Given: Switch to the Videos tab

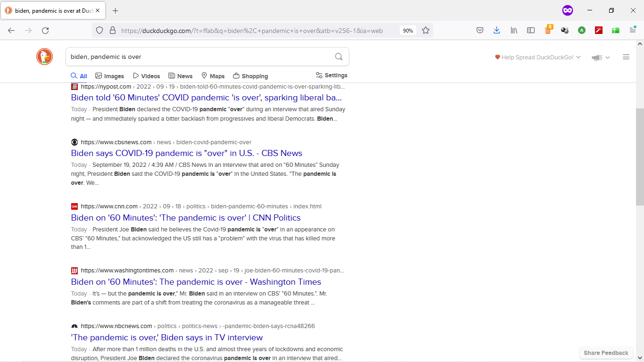Looking at the screenshot, I should tap(146, 76).
